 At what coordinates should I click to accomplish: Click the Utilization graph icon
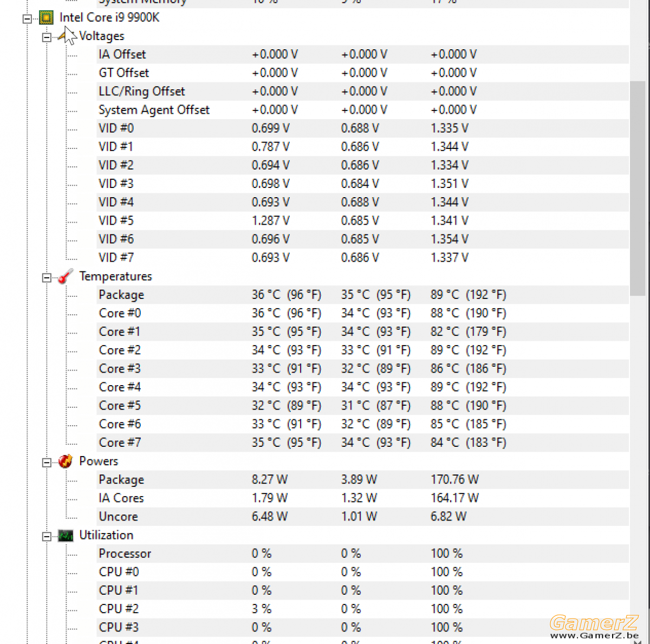(66, 536)
